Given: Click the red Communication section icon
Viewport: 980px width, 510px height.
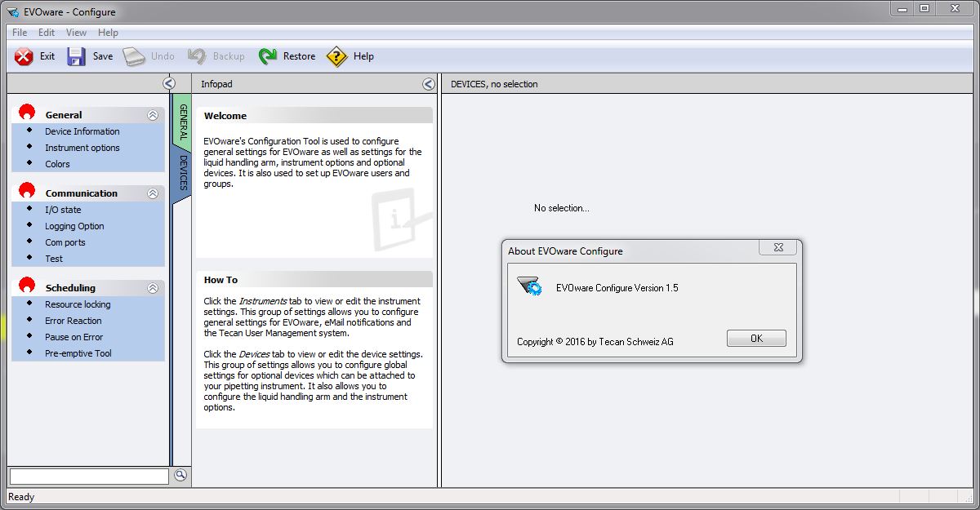Looking at the screenshot, I should [27, 192].
